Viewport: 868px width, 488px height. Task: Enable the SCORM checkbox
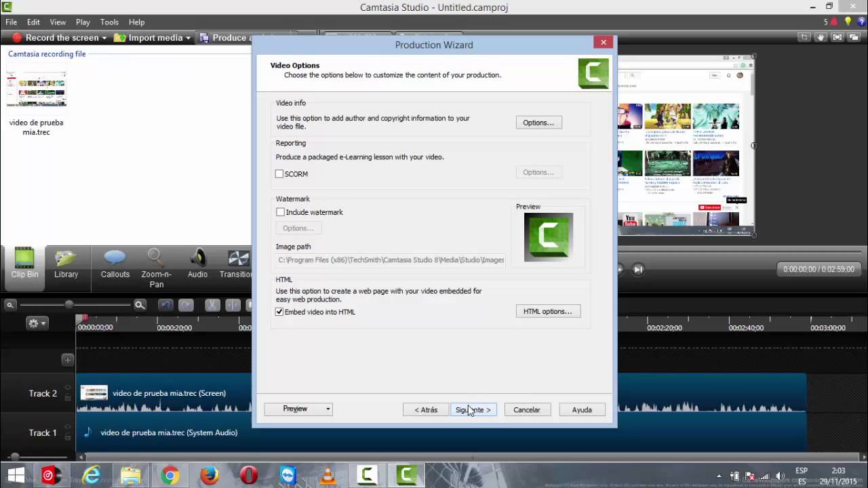click(x=279, y=174)
